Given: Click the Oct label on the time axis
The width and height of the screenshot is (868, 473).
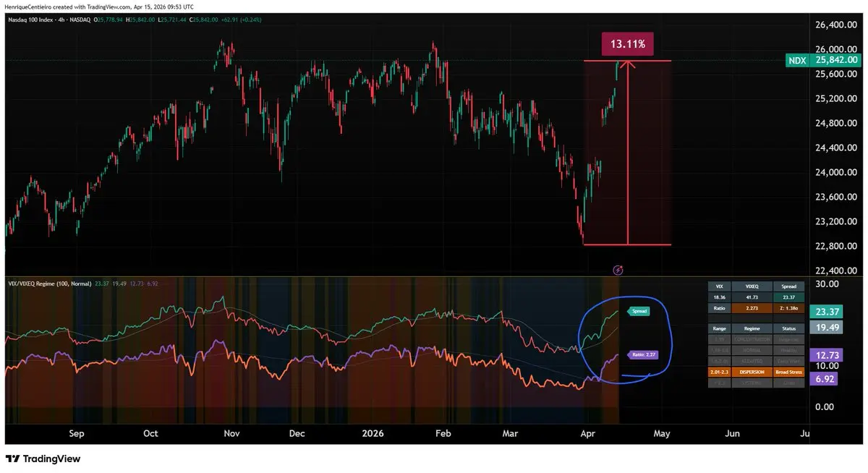Looking at the screenshot, I should [150, 434].
